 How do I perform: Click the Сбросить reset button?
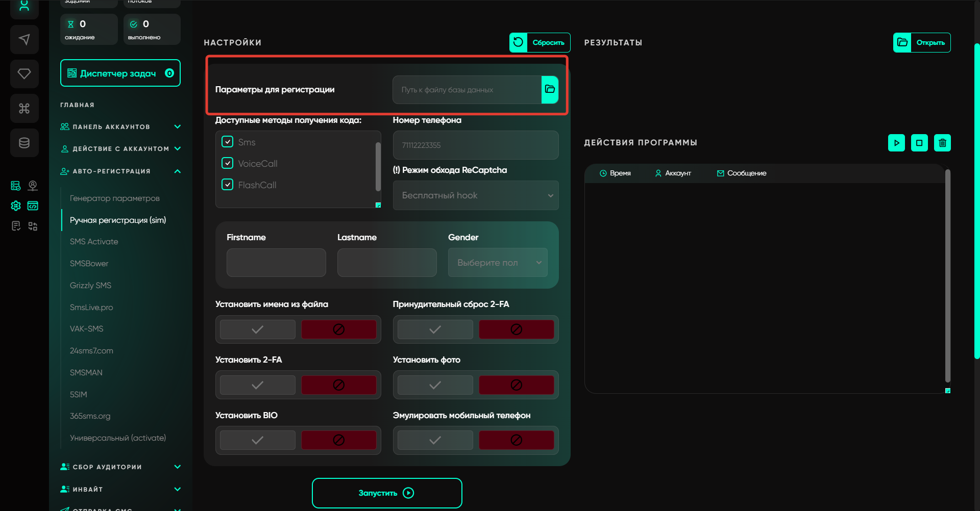coord(540,43)
